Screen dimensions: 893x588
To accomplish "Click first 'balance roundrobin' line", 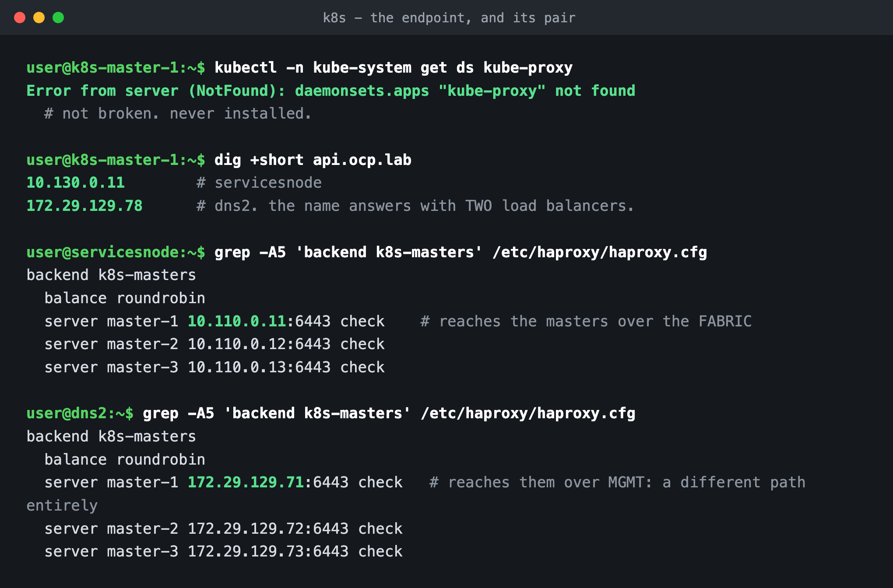I will click(x=125, y=298).
